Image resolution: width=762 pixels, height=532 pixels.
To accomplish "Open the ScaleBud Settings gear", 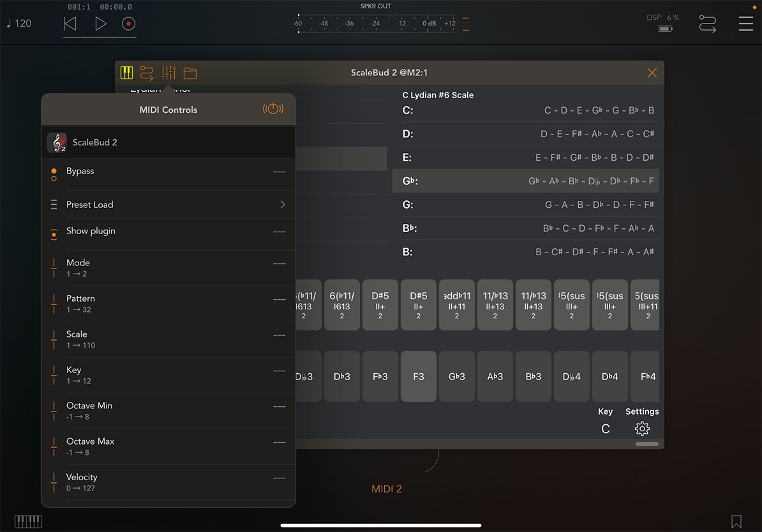I will 642,428.
